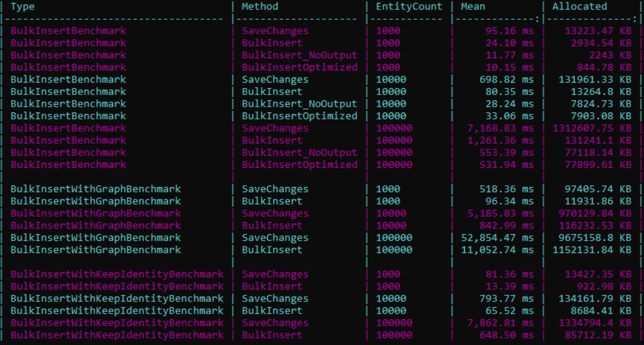Click the Allocated column header
Viewport: 644px width, 345px height.
coord(580,6)
